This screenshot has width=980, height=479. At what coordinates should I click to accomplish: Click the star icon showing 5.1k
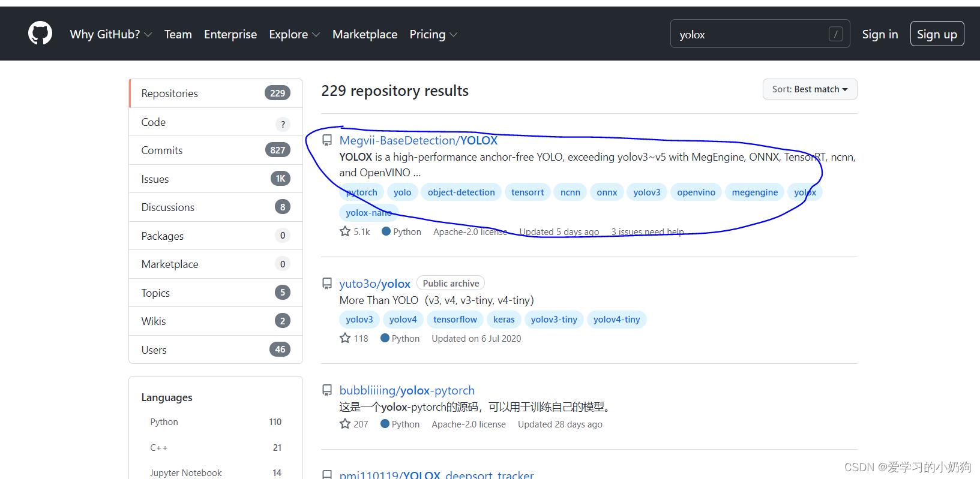[345, 231]
